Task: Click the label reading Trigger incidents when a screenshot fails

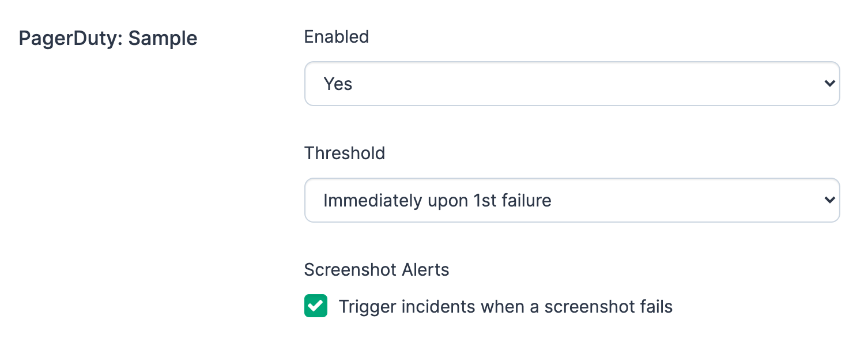Action: tap(505, 306)
